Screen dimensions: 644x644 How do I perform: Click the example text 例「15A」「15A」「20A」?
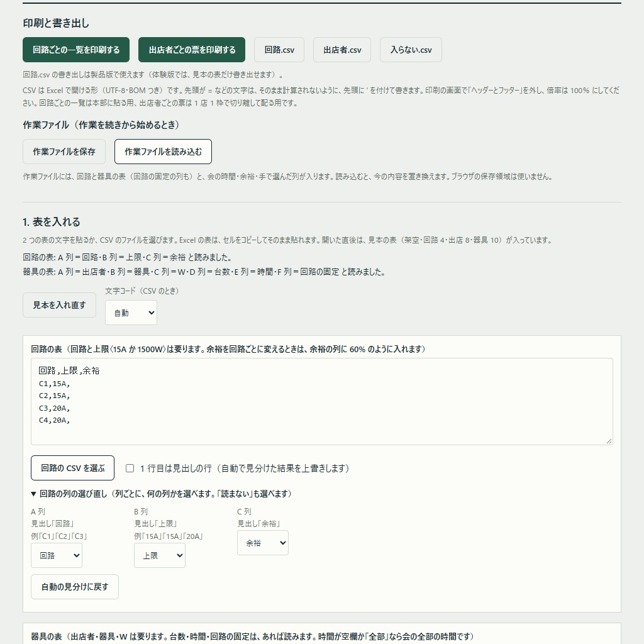tap(169, 536)
